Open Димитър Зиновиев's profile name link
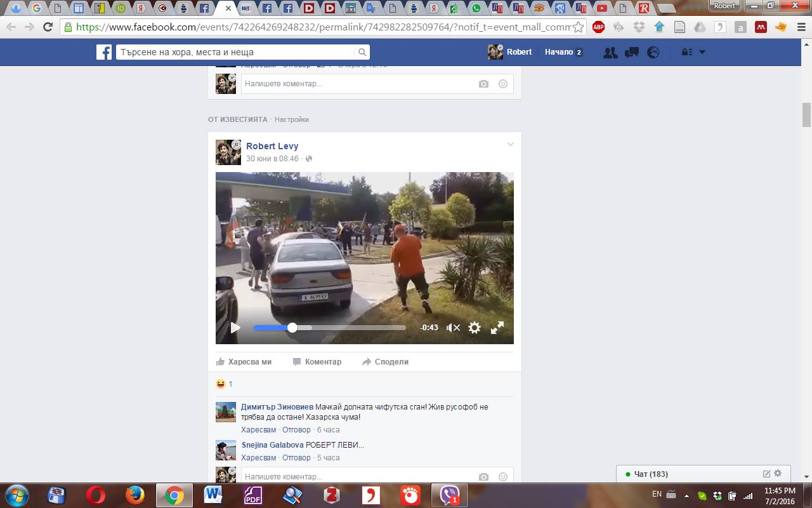This screenshot has height=508, width=812. (x=277, y=407)
